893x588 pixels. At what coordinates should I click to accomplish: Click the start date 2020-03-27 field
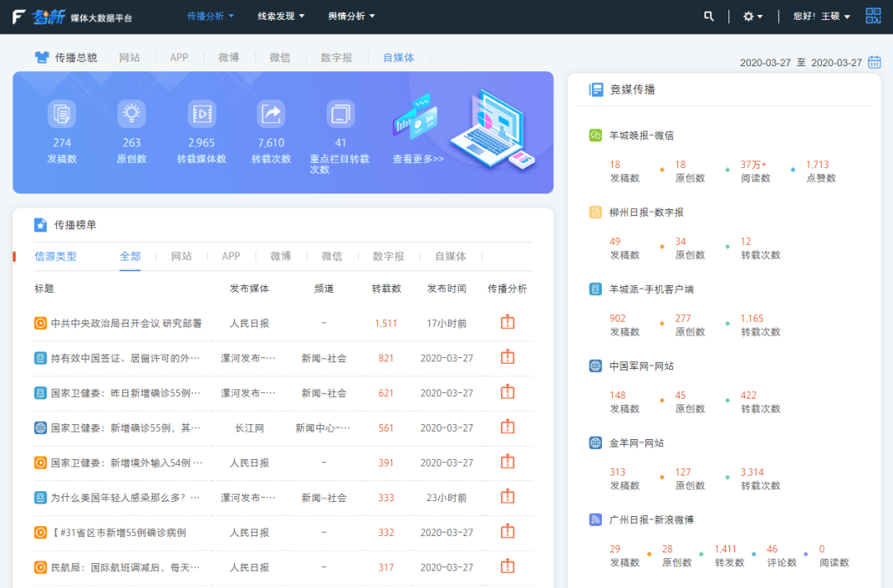tap(765, 63)
